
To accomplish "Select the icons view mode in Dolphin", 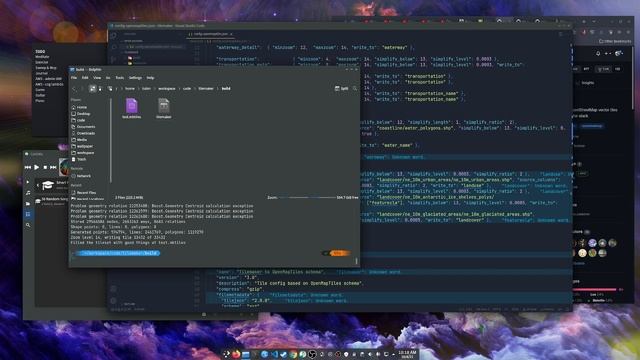I will coord(93,89).
